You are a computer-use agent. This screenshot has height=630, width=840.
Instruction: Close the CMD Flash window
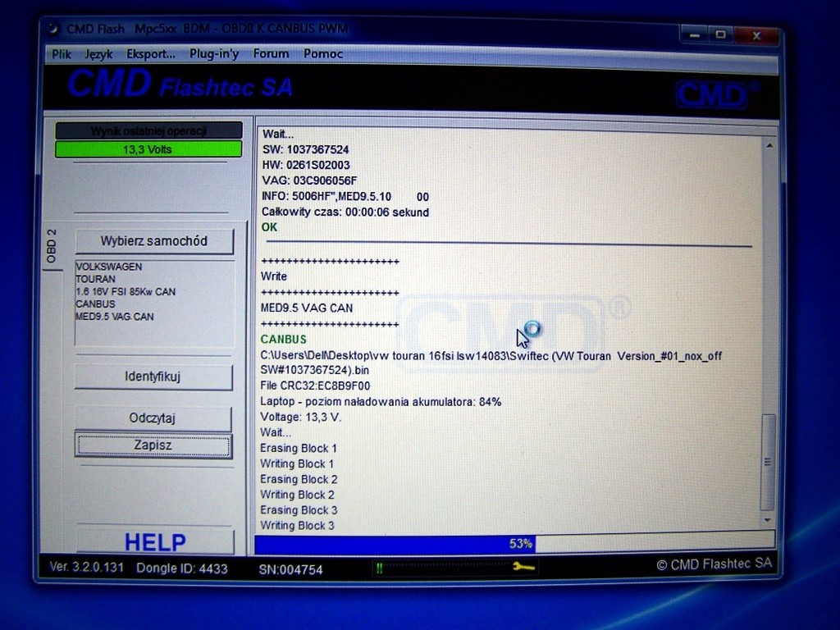[756, 34]
